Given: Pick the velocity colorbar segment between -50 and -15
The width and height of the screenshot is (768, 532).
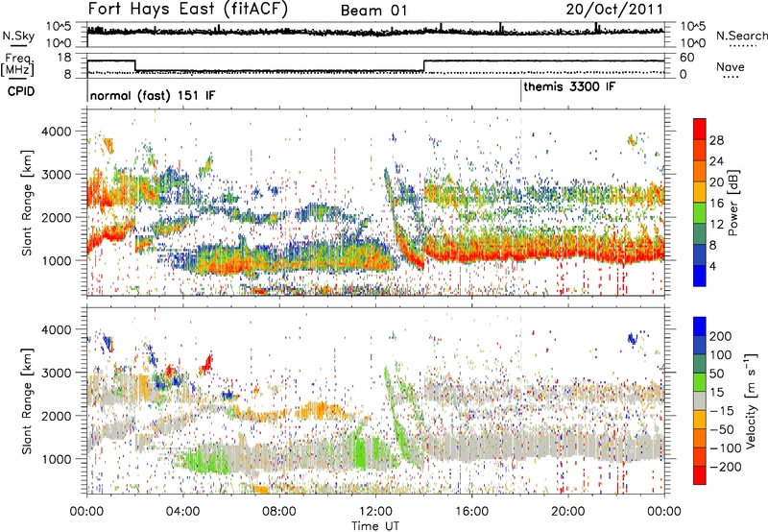Looking at the screenshot, I should pos(700,420).
